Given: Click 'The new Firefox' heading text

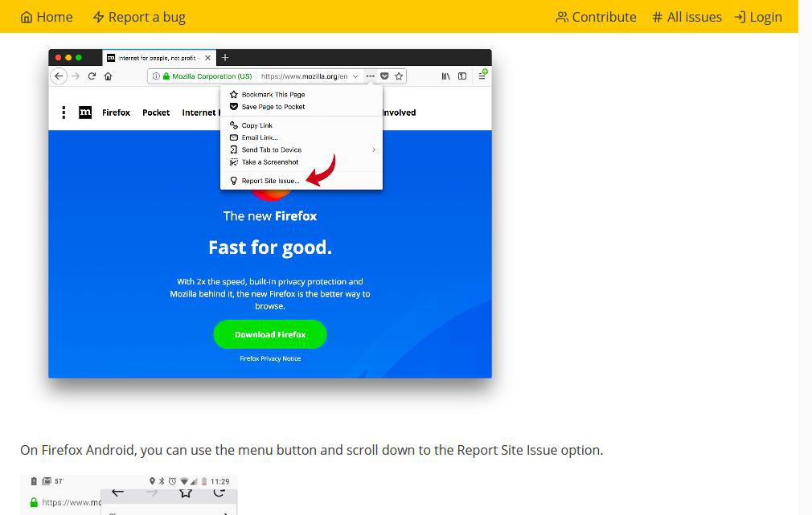Looking at the screenshot, I should 270,216.
